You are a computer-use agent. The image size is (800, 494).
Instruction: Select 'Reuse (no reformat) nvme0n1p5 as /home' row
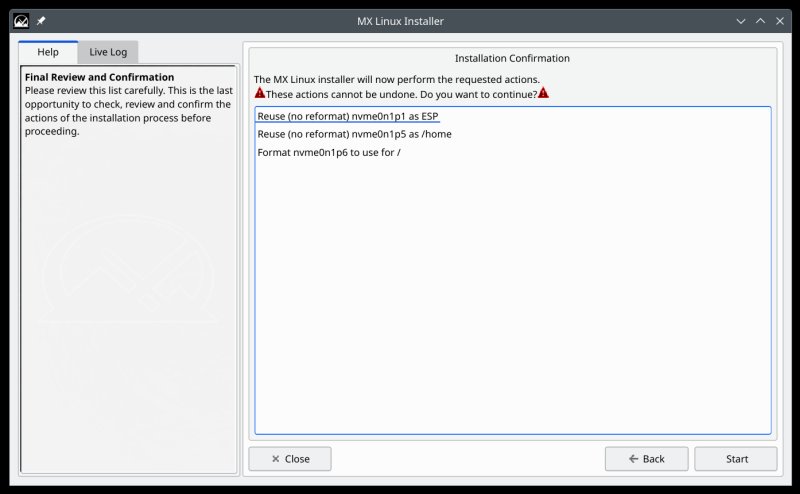(513, 134)
